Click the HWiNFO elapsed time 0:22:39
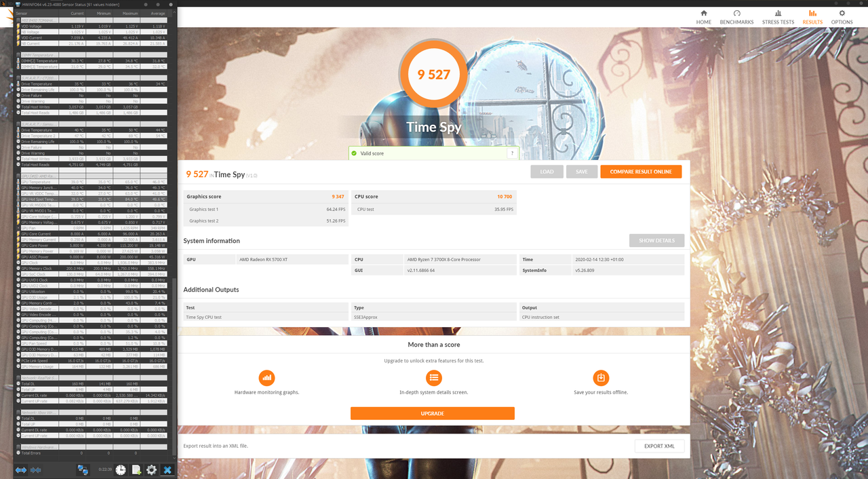The width and height of the screenshot is (868, 479). [105, 470]
